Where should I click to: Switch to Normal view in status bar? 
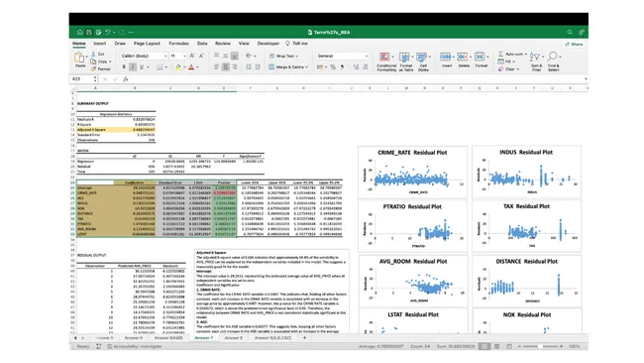click(484, 346)
